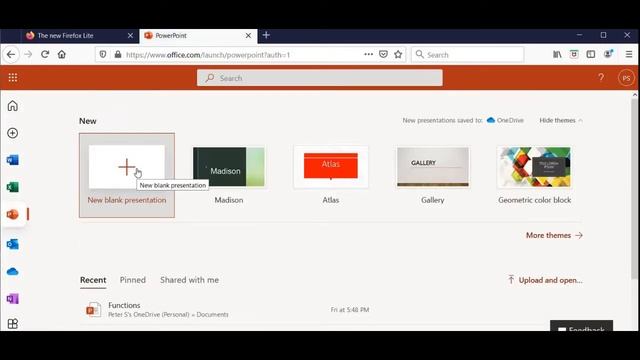Select the PowerPoint browser tab
The image size is (640, 360).
coord(198,36)
